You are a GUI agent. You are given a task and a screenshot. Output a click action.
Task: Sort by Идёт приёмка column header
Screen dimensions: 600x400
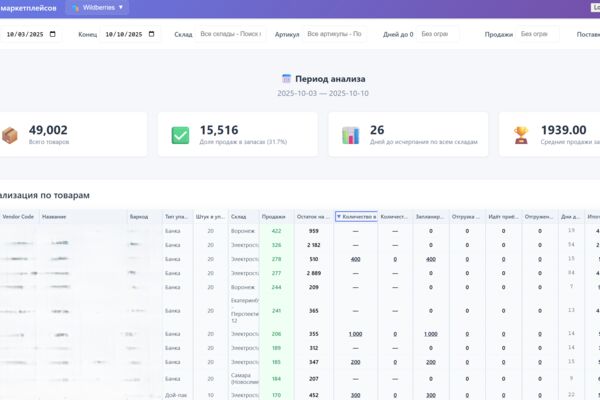(503, 217)
